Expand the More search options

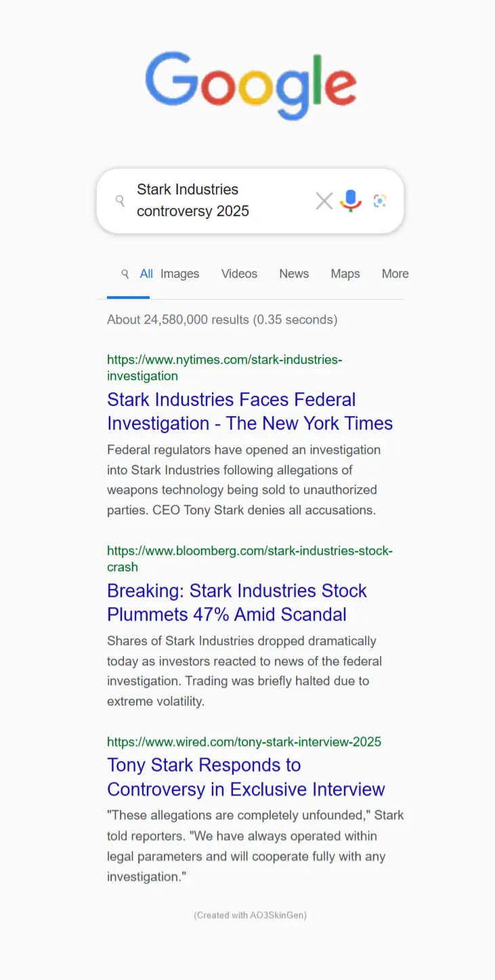click(x=395, y=274)
